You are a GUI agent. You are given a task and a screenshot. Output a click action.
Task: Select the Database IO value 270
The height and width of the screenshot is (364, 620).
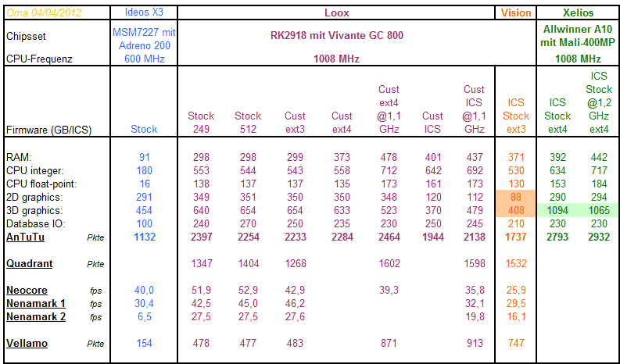[x=248, y=223]
